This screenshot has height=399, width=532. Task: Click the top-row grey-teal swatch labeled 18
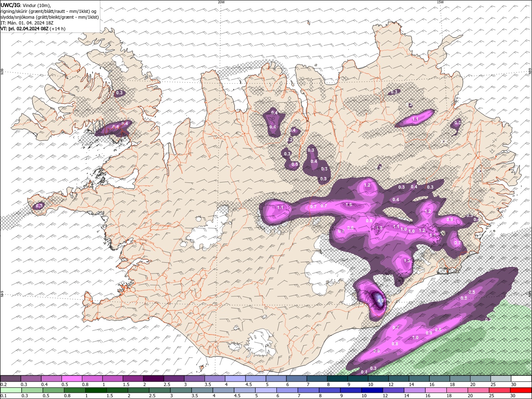pyautogui.click(x=460, y=379)
